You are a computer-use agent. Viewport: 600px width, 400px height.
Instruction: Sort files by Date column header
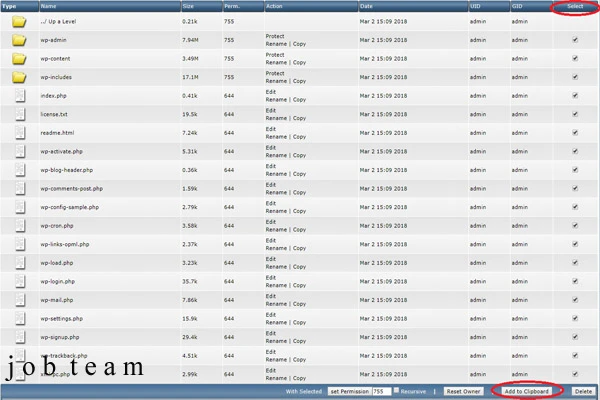(366, 6)
